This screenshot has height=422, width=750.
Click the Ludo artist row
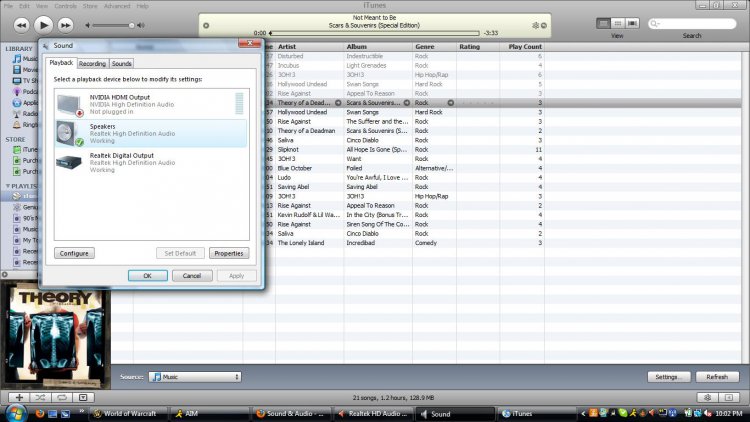404,178
